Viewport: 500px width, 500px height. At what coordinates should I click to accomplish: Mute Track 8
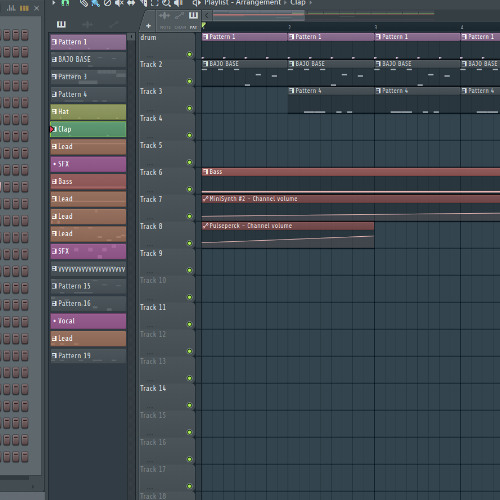tap(189, 243)
